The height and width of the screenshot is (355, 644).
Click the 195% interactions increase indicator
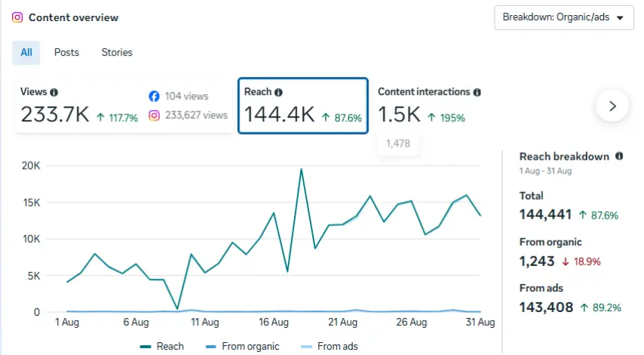coord(446,118)
